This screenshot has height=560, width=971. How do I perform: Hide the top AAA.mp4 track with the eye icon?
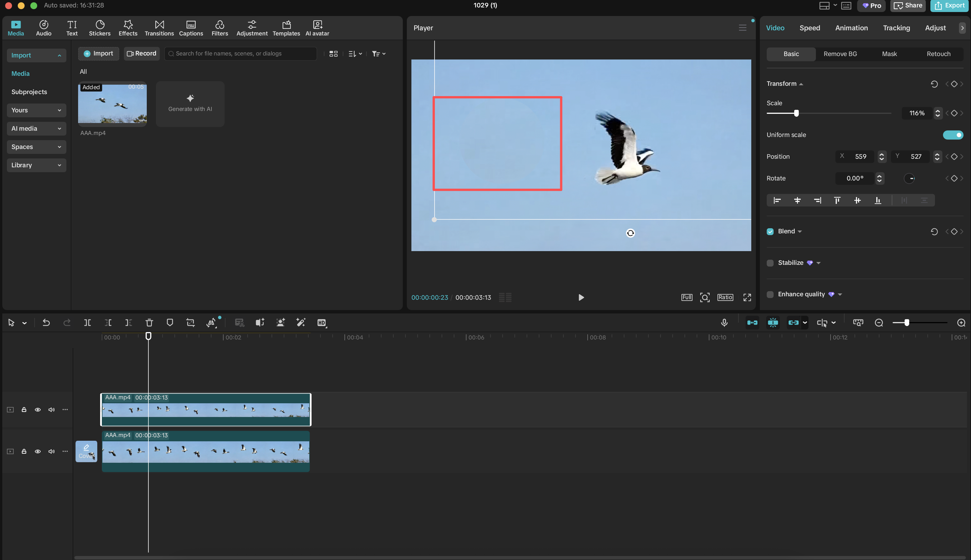coord(37,410)
